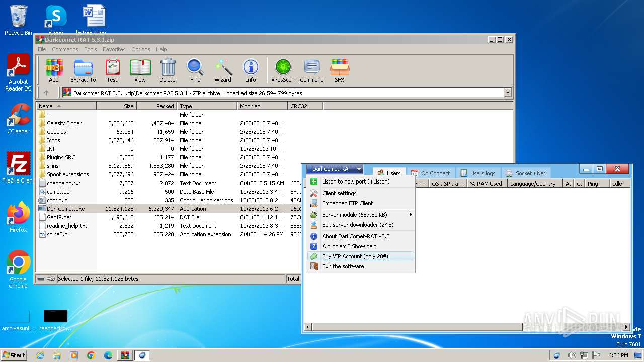Open the DarkComet-RAT dropdown menu button
Image resolution: width=644 pixels, height=362 pixels.
tap(335, 169)
